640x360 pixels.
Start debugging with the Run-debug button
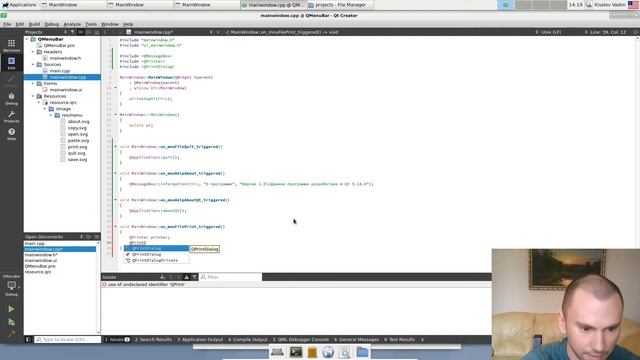pyautogui.click(x=11, y=322)
